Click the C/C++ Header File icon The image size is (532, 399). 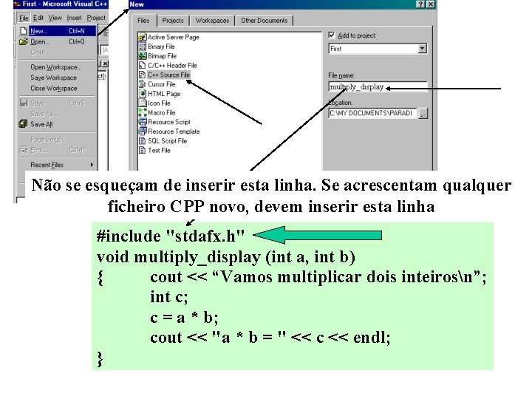tap(143, 66)
